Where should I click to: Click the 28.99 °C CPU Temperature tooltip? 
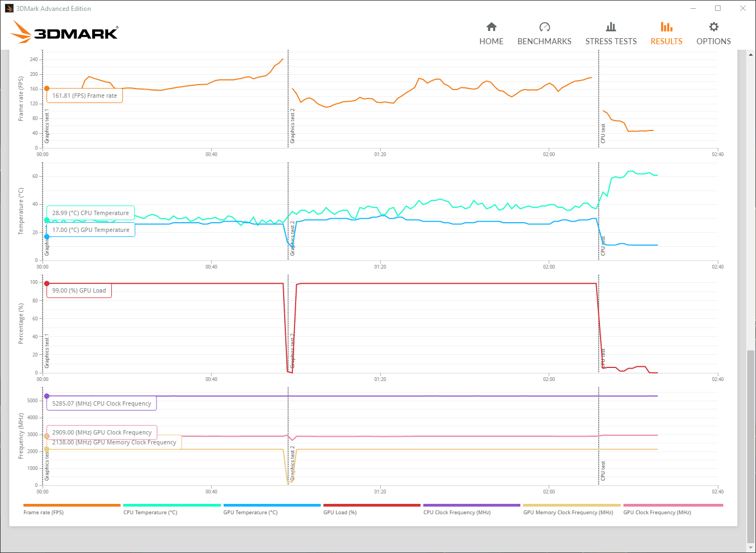point(91,213)
